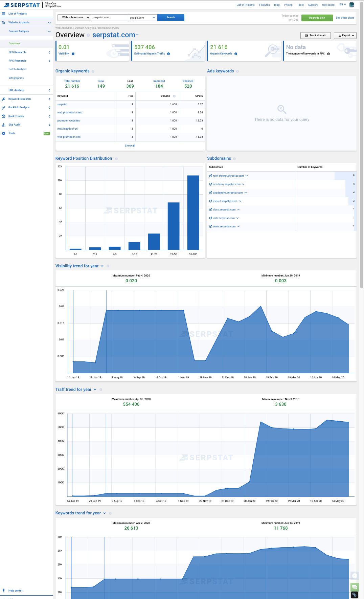Click the info icon beside Ads keywords heading

coord(237,71)
